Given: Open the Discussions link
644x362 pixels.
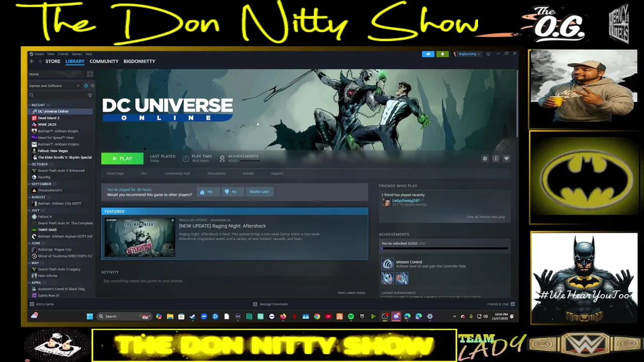Looking at the screenshot, I should pyautogui.click(x=216, y=173).
